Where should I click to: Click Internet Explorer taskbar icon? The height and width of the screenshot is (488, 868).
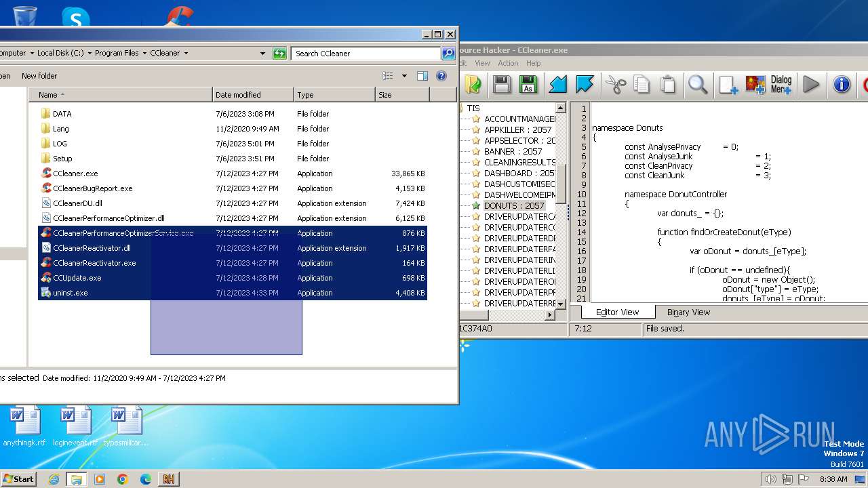[x=54, y=479]
